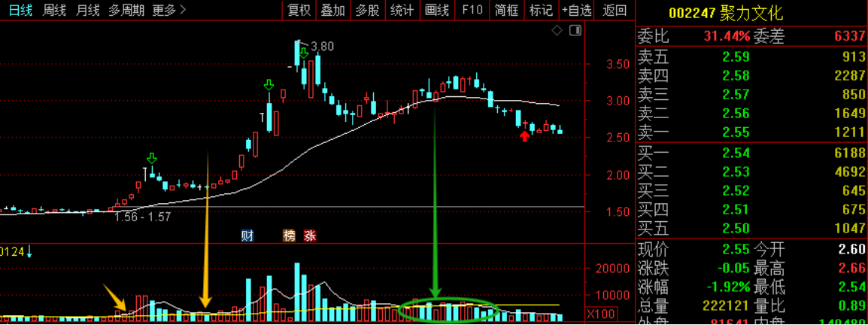Select the 卖三 2.57 ask row
868x325 pixels.
[x=751, y=94]
